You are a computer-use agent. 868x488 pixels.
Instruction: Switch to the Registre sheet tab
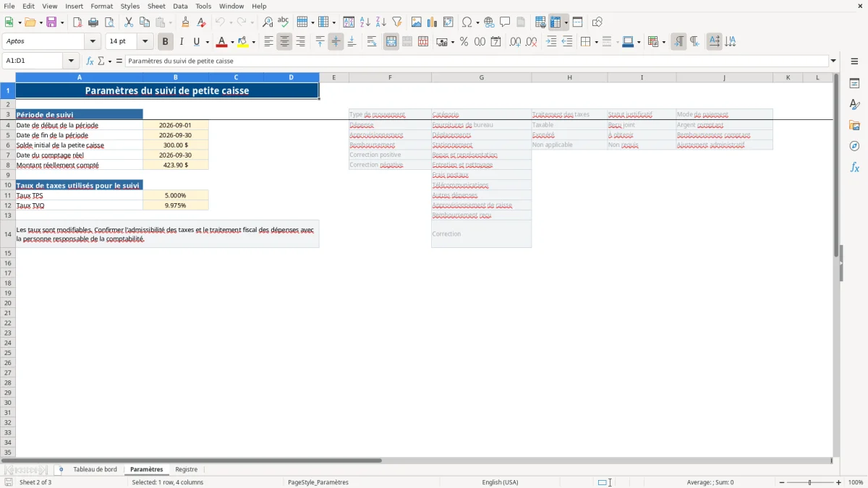(x=187, y=470)
